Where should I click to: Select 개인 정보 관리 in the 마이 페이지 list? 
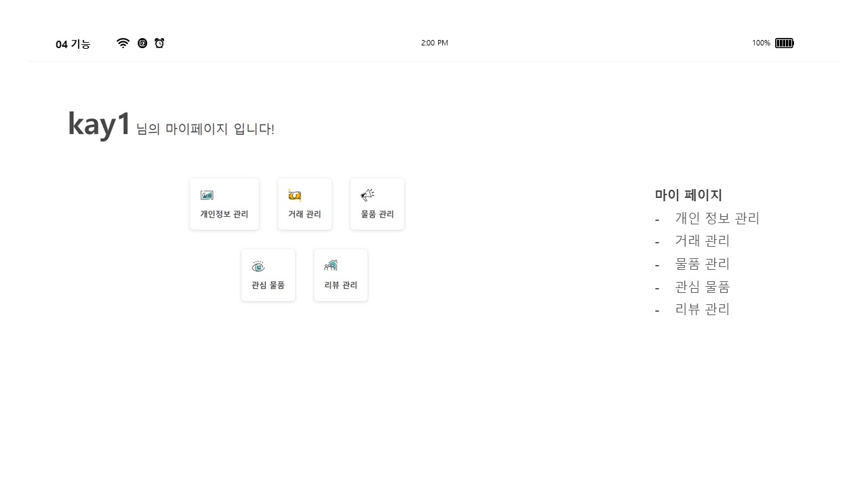pyautogui.click(x=717, y=218)
